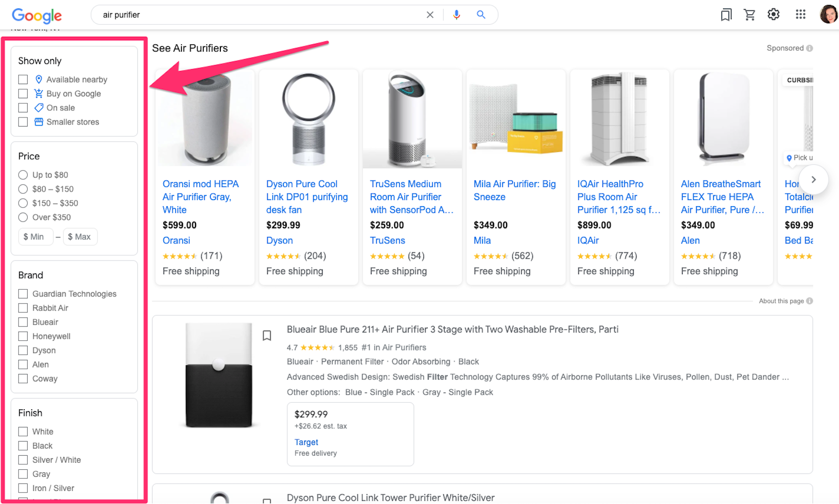Click the storefront icon beside Smaller stores
Viewport: 839px width, 504px height.
39,122
